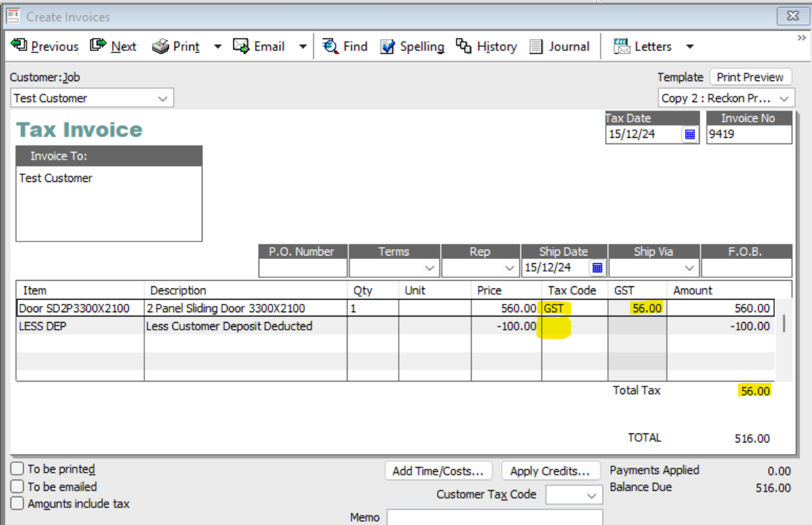Close the Create Invoices window
The height and width of the screenshot is (525, 812).
pyautogui.click(x=792, y=15)
